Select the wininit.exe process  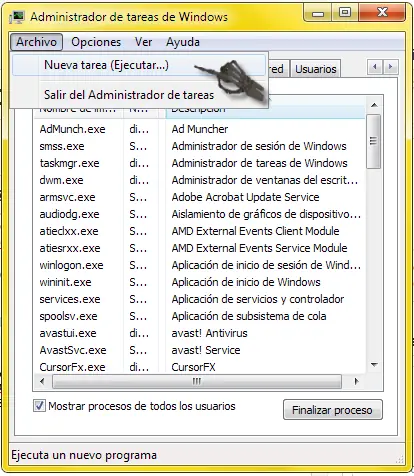click(65, 282)
